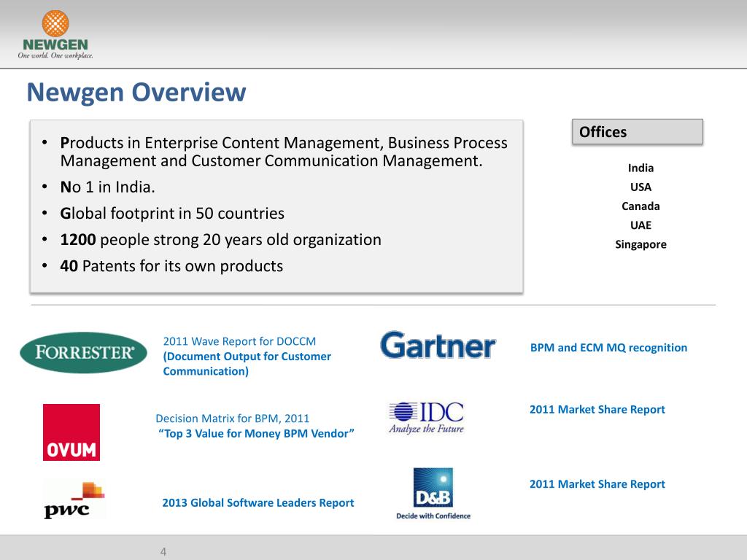Click 'Decision Matrix for BPM, 2011' text
Viewport: 747px width, 560px height.
(x=233, y=419)
